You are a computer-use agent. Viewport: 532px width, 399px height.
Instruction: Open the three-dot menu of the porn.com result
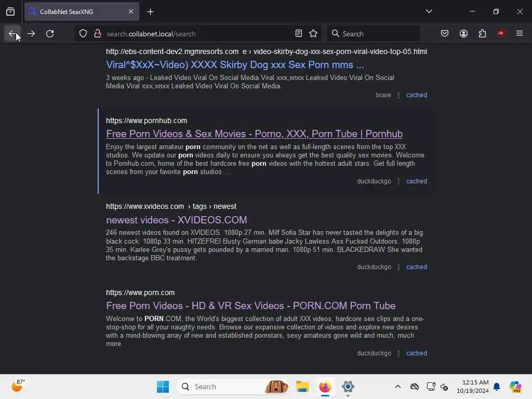398,353
